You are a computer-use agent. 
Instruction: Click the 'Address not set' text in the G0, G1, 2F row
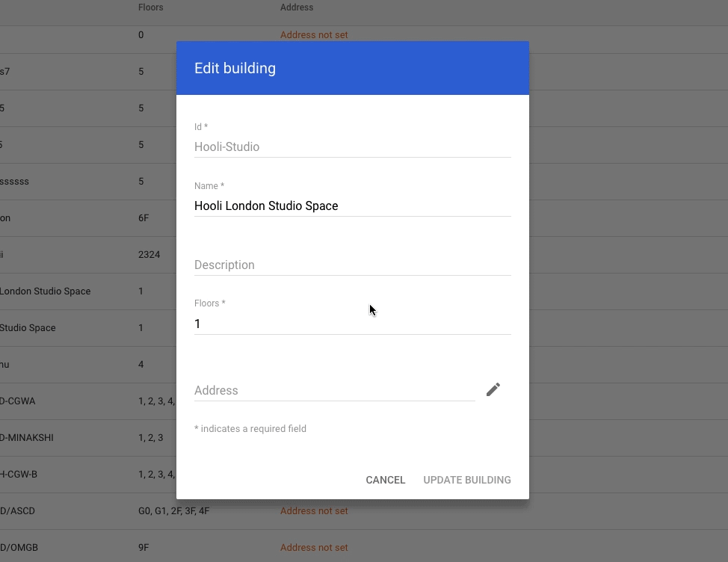pos(314,511)
